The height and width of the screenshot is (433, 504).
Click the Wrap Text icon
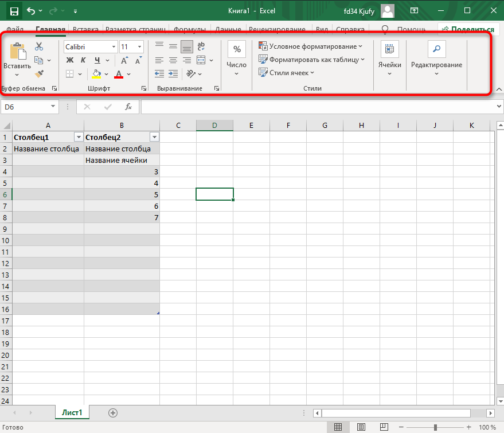(201, 46)
